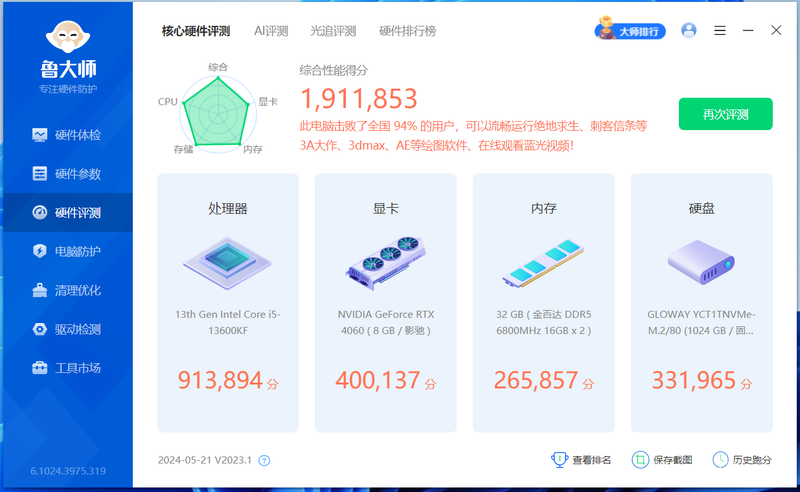Click 历史跑分 link
This screenshot has width=800, height=492.
[x=742, y=460]
